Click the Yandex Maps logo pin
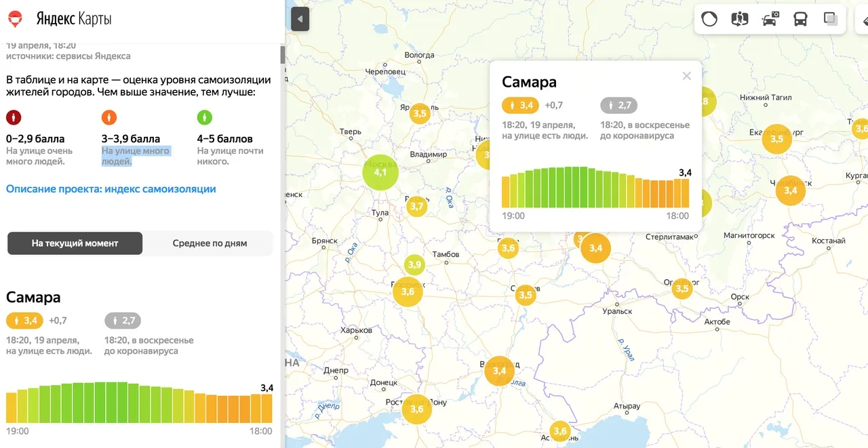Image resolution: width=868 pixels, height=448 pixels. point(15,19)
